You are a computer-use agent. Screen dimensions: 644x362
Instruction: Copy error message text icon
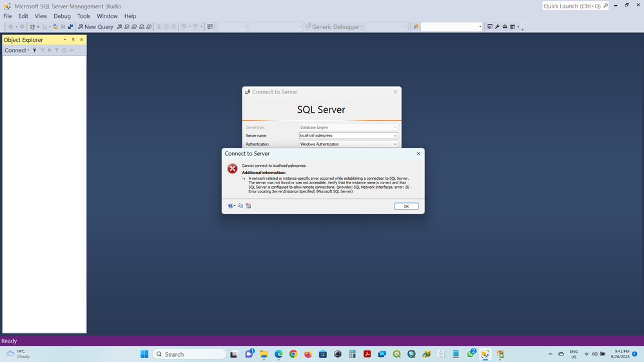pyautogui.click(x=240, y=205)
